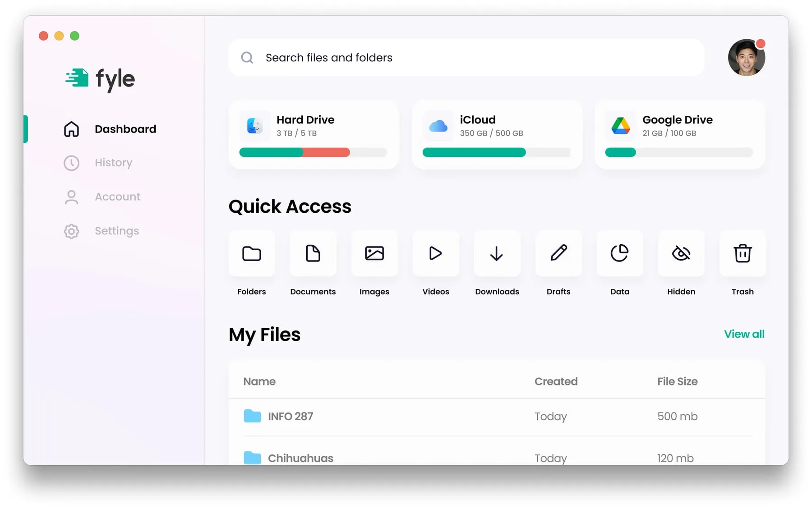Click the iCloud usage progress bar
The image size is (812, 508).
point(497,152)
